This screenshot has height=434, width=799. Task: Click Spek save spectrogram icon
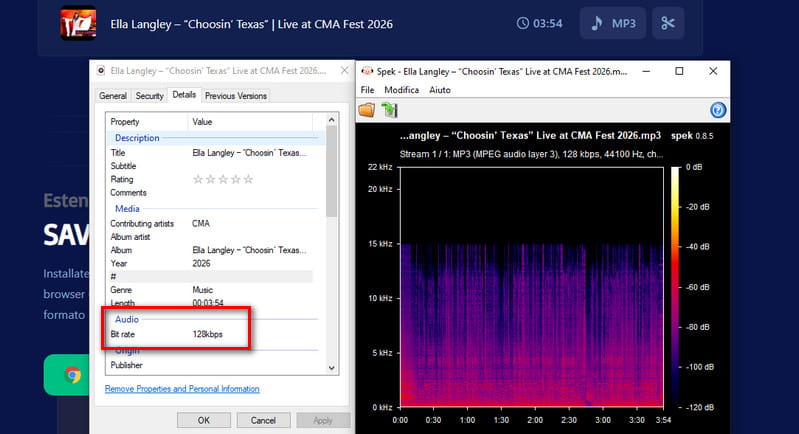tap(390, 110)
